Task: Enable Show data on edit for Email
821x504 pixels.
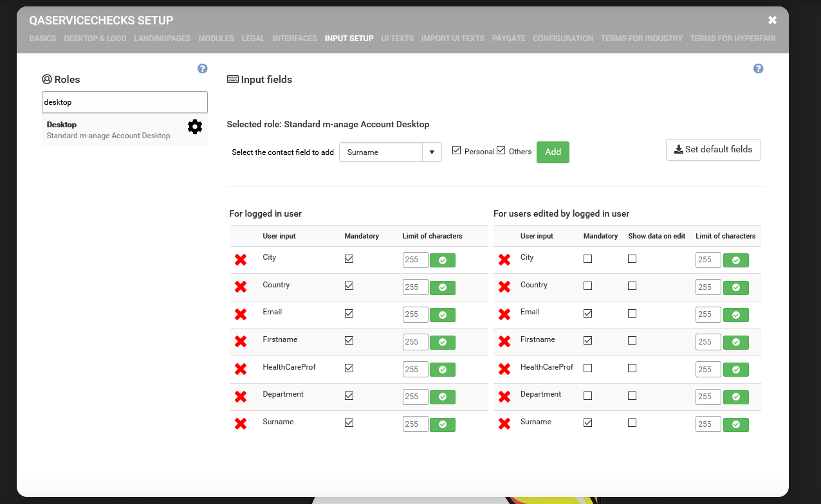Action: click(x=632, y=313)
